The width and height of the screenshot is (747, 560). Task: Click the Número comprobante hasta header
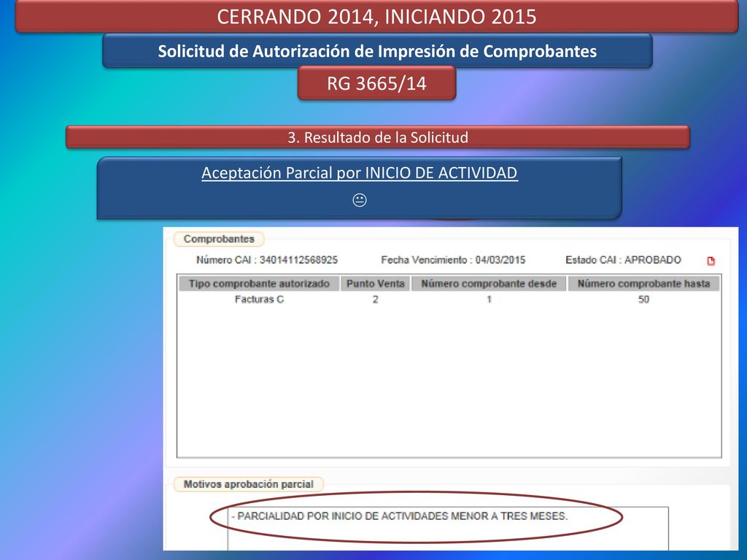(643, 284)
